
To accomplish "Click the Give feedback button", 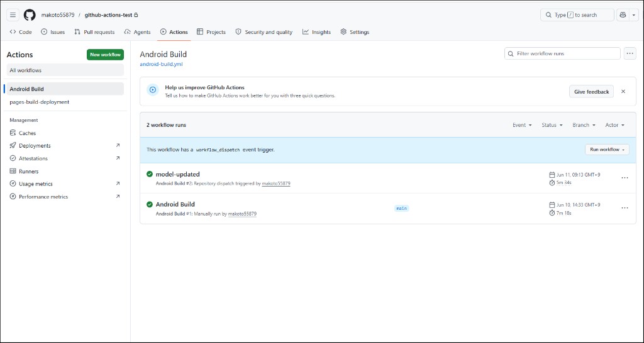I will [591, 92].
